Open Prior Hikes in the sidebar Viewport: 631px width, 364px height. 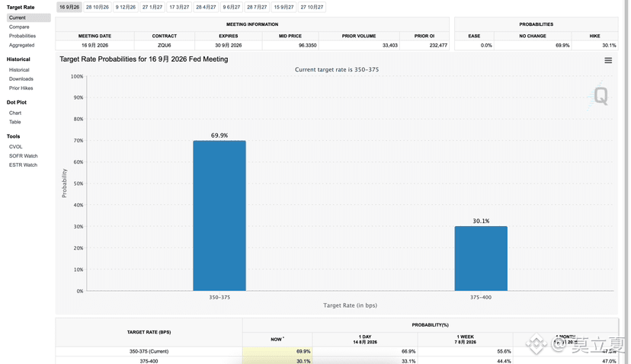click(21, 88)
